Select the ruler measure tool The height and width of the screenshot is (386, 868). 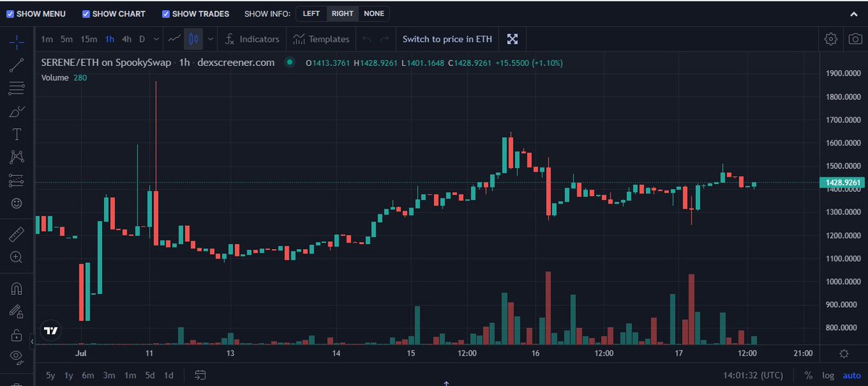coord(17,234)
